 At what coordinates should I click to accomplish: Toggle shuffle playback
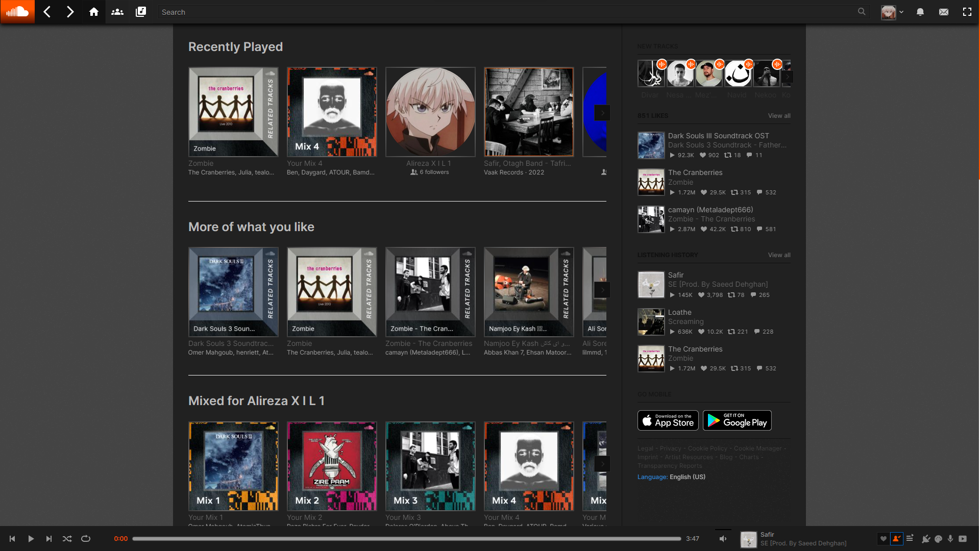67,539
